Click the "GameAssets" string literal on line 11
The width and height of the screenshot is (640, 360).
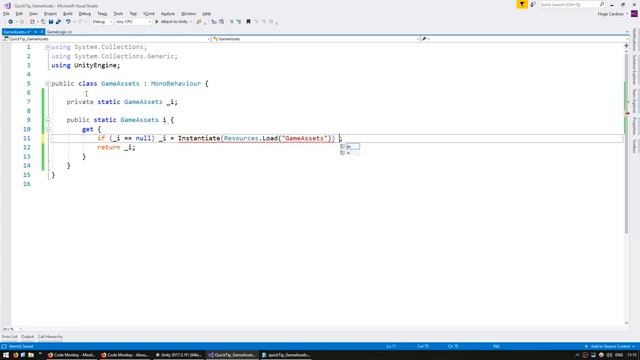305,138
